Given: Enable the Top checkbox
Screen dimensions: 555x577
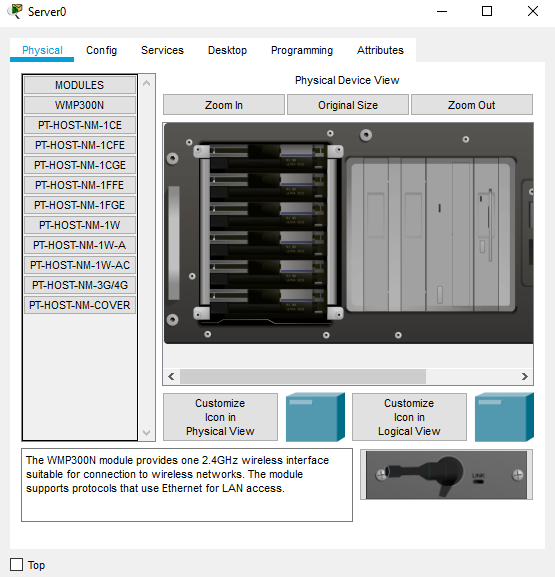Looking at the screenshot, I should [16, 564].
